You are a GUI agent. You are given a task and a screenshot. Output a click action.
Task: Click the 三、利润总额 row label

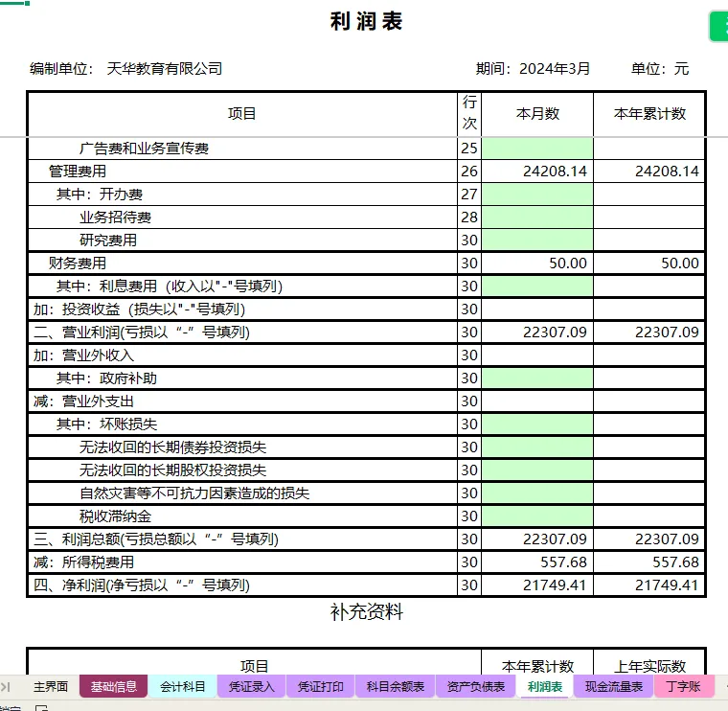155,539
